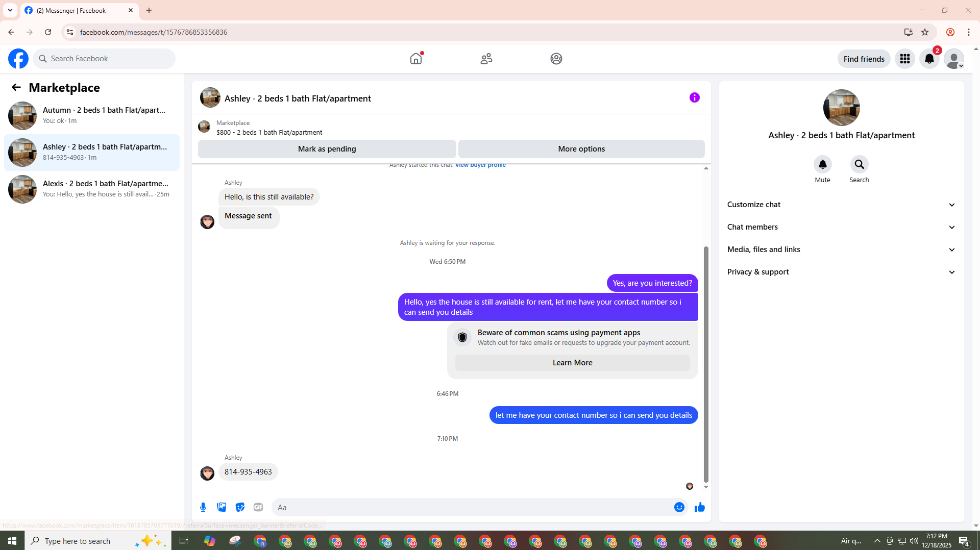Click the phone number message 814-935-4963
This screenshot has width=980, height=550.
[x=248, y=472]
